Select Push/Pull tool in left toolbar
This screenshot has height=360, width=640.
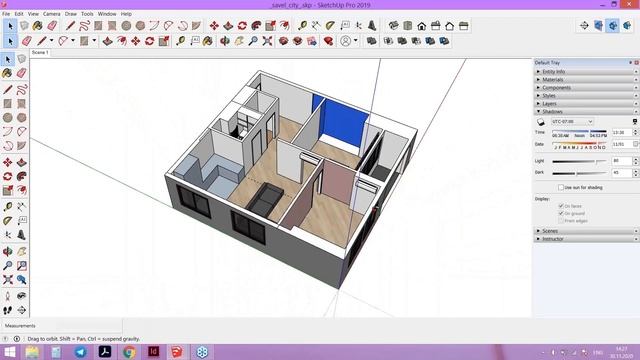click(22, 162)
